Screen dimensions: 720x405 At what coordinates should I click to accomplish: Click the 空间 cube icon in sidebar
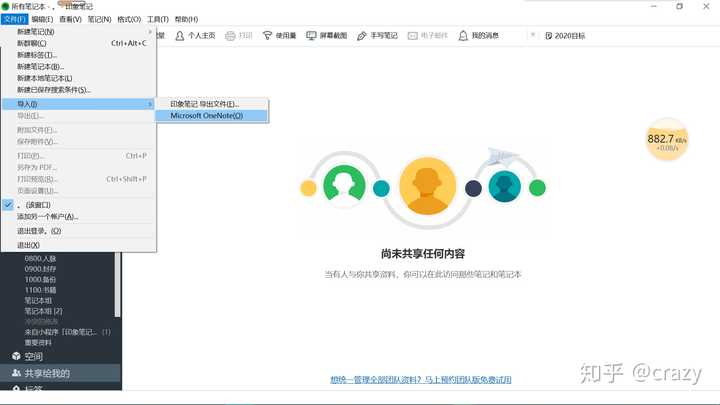[x=16, y=356]
